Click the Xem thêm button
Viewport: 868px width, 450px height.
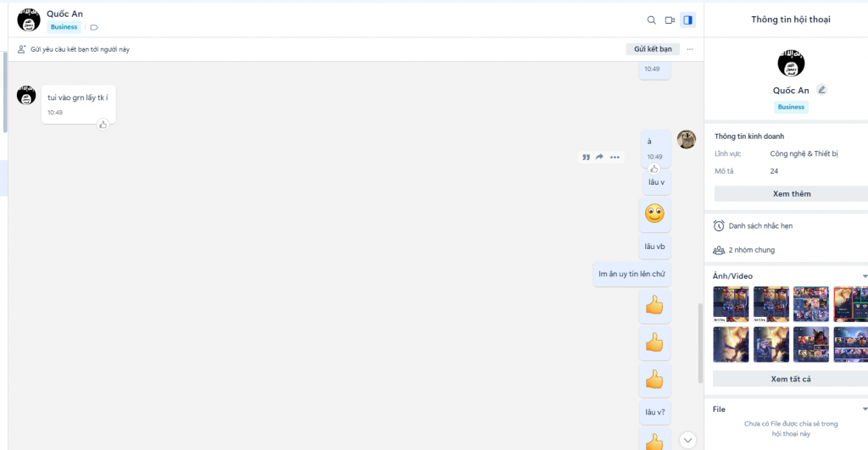point(791,194)
